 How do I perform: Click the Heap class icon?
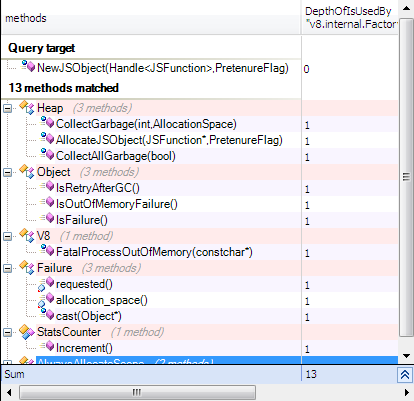click(x=27, y=107)
